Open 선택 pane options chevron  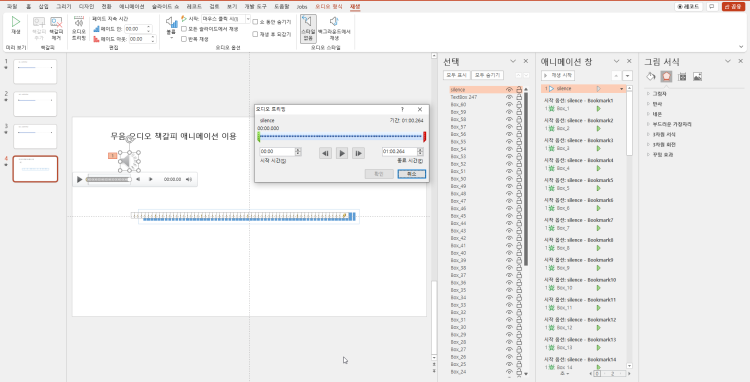click(513, 61)
